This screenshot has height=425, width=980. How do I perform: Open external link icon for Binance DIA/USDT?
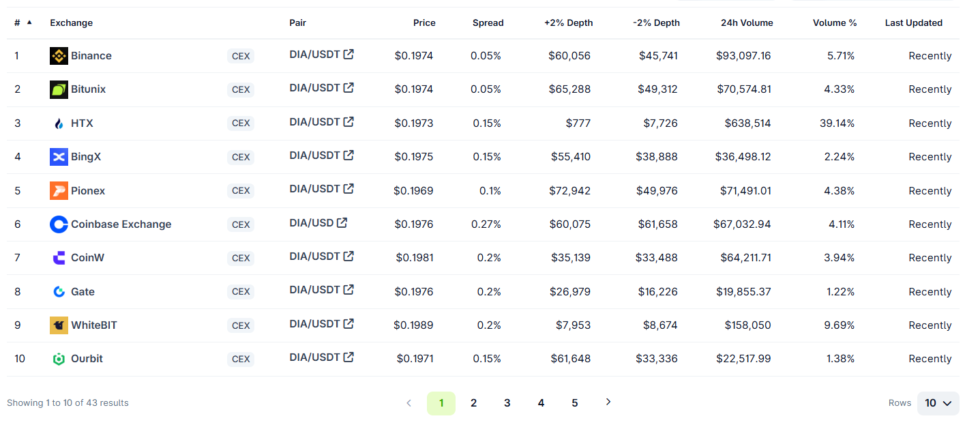pyautogui.click(x=348, y=55)
